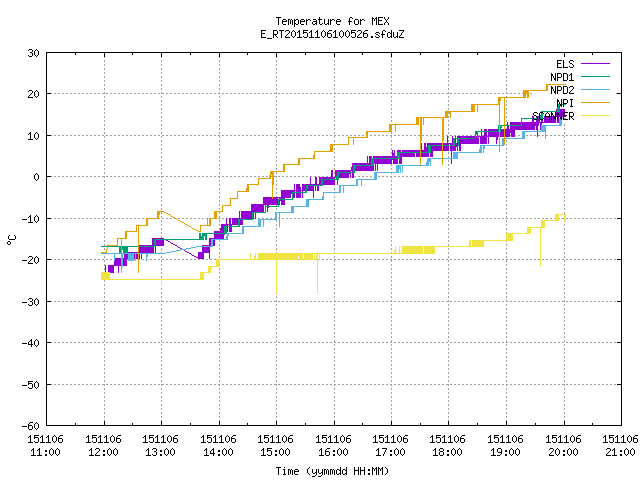The image size is (640, 480).
Task: Click the x-axis tick label 151106 15:00
Action: (276, 446)
